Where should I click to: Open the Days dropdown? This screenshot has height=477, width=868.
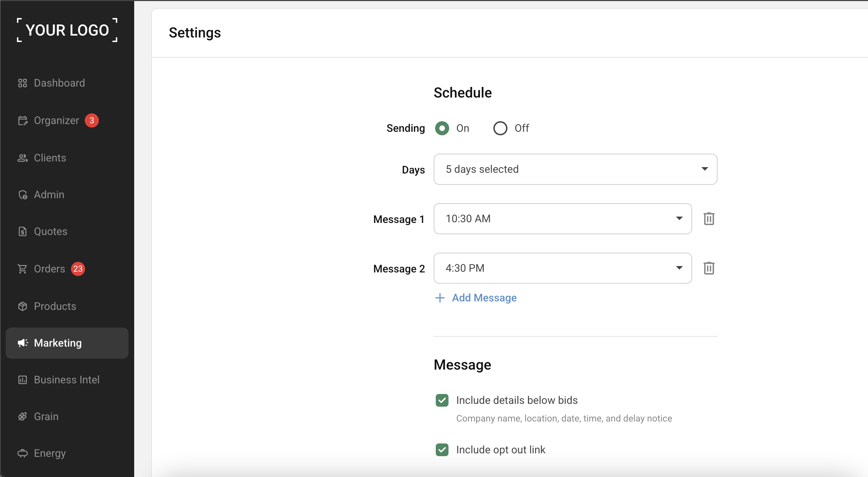click(575, 169)
